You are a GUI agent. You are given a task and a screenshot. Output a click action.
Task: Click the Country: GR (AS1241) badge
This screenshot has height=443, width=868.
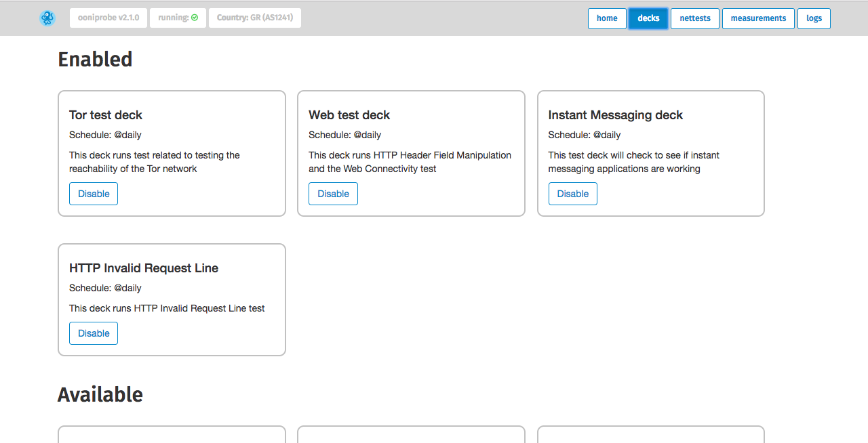coord(254,18)
